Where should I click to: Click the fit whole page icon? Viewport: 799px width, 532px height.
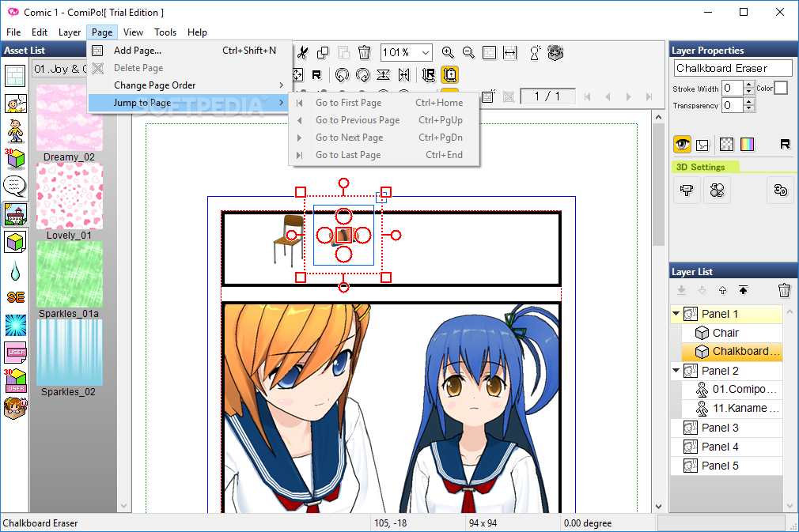pos(489,52)
